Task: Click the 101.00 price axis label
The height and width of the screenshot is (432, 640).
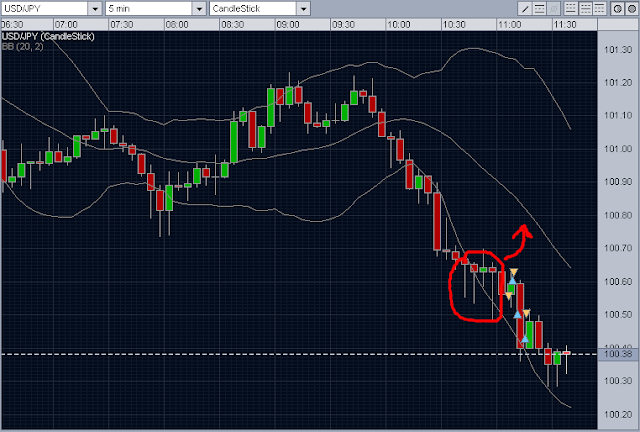Action: (618, 149)
